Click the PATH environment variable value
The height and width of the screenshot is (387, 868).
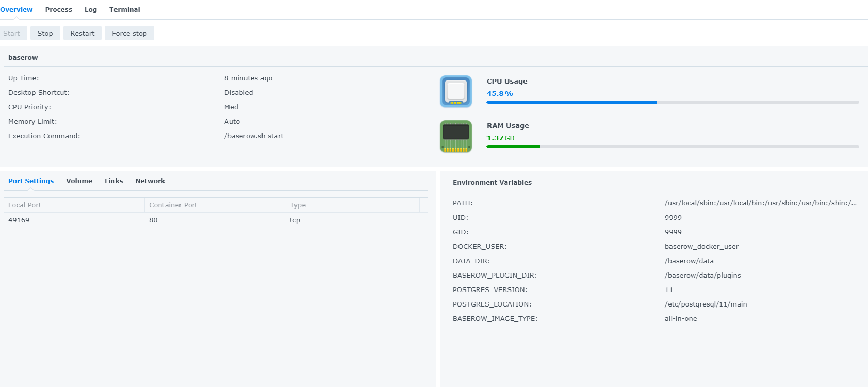[761, 203]
